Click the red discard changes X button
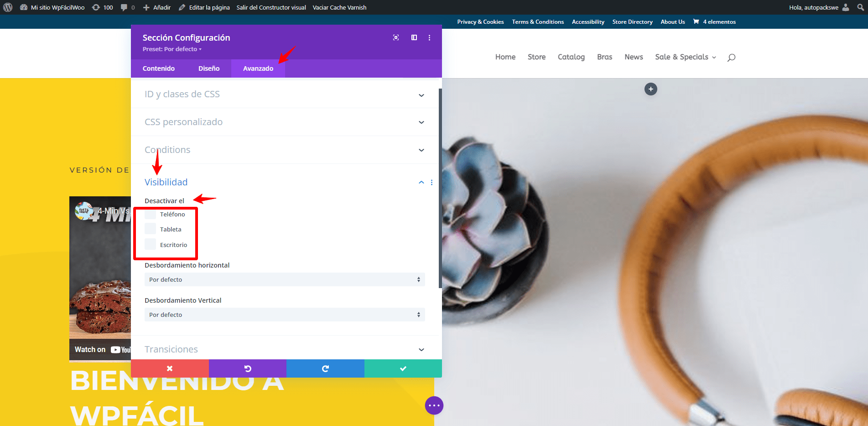Viewport: 868px width, 426px height. [x=170, y=368]
